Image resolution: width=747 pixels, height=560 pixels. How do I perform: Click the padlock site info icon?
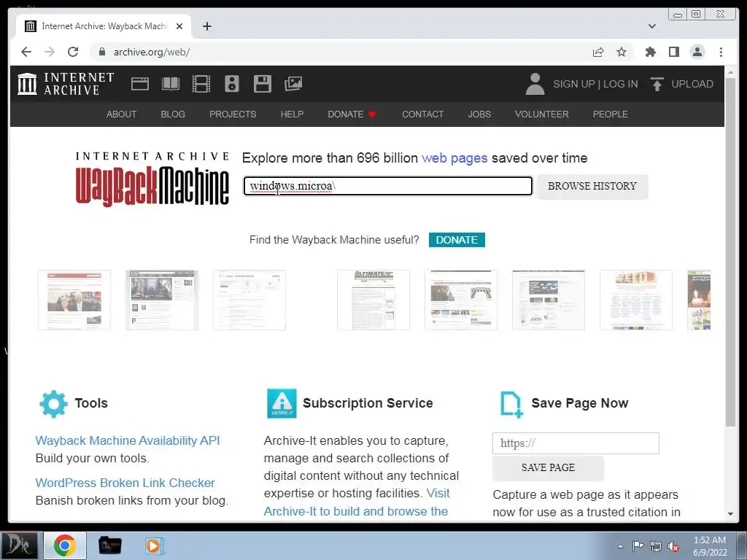(x=101, y=52)
